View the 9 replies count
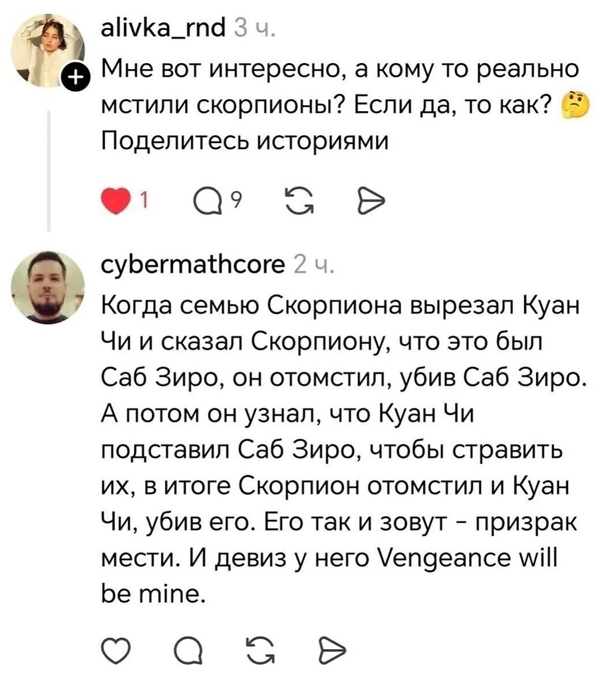 (226, 196)
